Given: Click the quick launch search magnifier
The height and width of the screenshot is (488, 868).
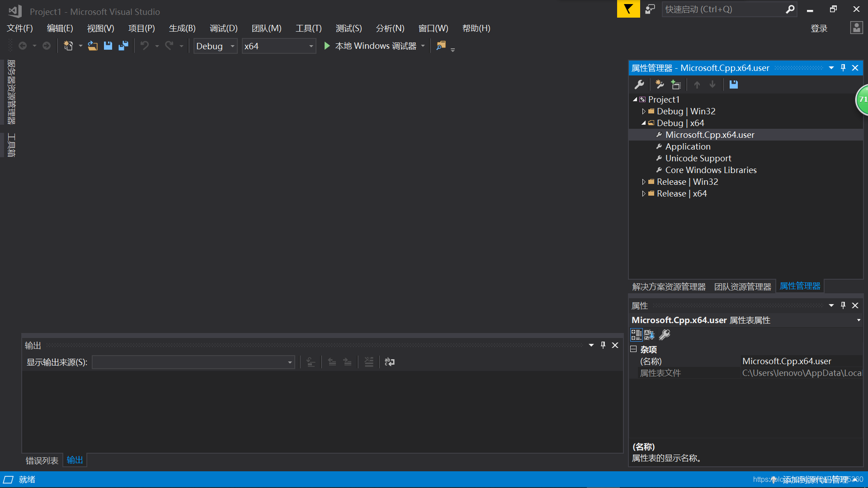Looking at the screenshot, I should pyautogui.click(x=790, y=9).
